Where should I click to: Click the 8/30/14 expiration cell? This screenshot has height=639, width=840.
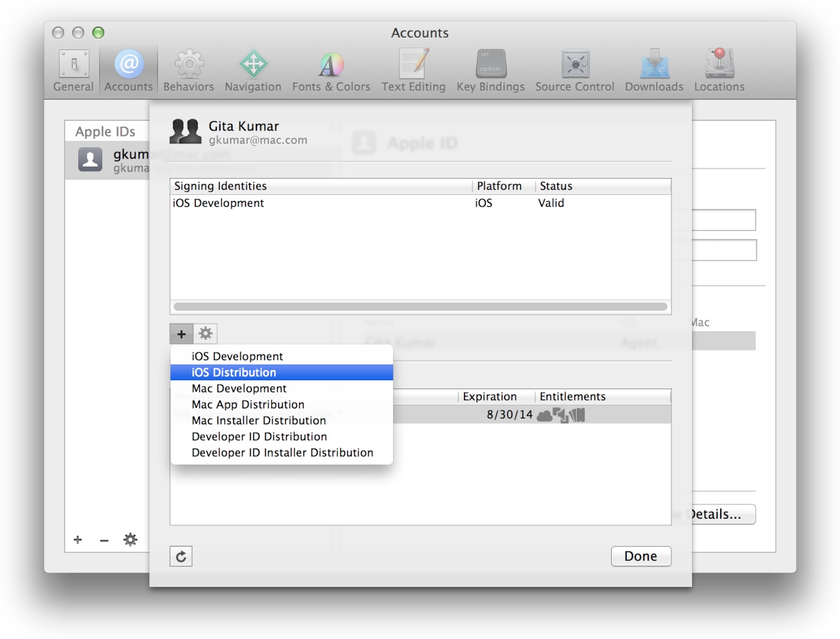[509, 415]
